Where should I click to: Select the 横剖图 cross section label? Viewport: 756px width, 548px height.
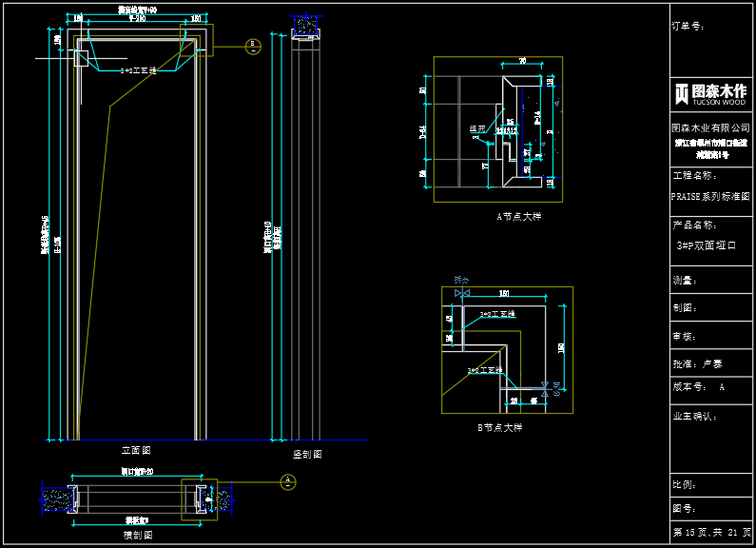pyautogui.click(x=137, y=536)
